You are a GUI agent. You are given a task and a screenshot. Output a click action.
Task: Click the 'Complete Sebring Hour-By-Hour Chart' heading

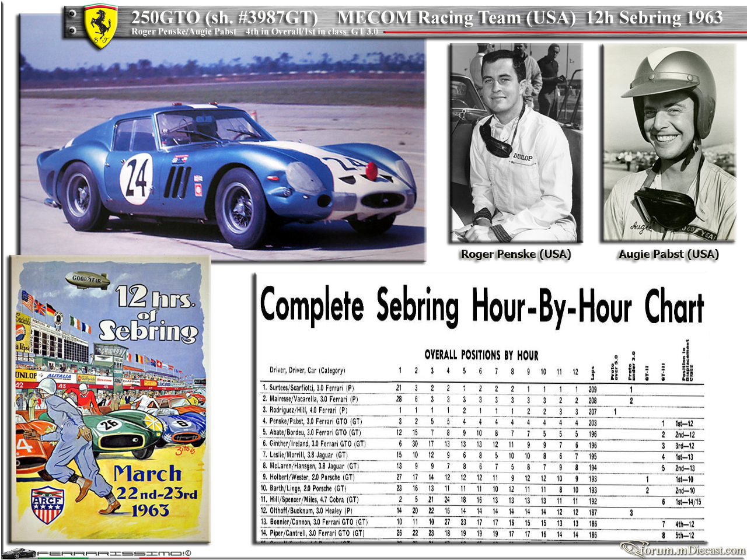tap(482, 306)
